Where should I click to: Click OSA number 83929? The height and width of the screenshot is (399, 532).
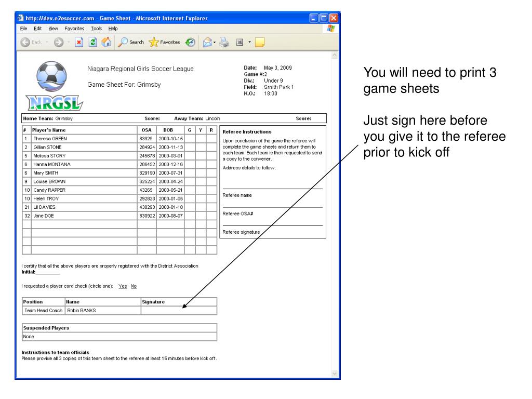tap(146, 138)
